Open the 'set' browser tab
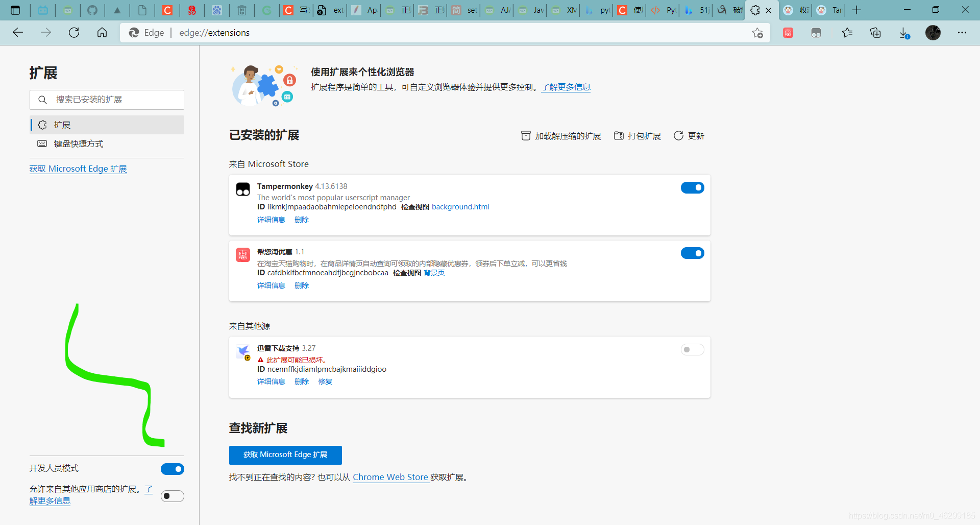Image resolution: width=980 pixels, height=525 pixels. [x=464, y=10]
